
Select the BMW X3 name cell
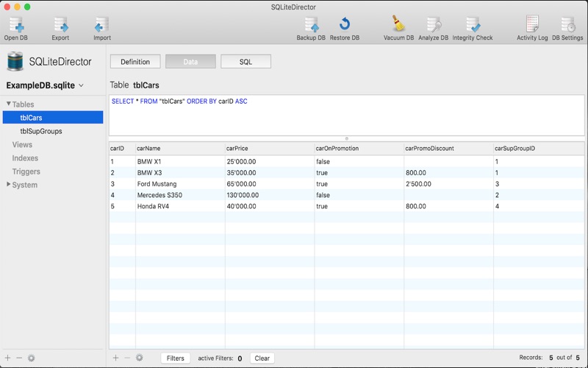(180, 173)
